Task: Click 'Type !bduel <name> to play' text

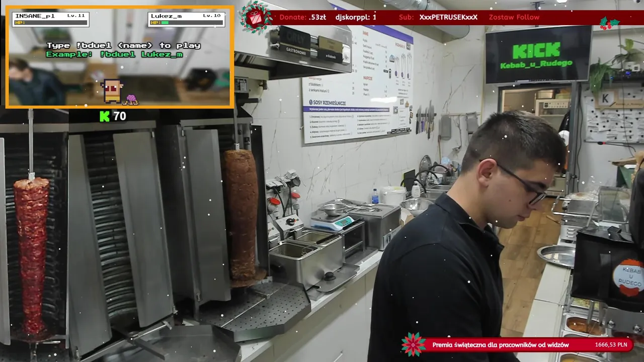Action: [124, 45]
